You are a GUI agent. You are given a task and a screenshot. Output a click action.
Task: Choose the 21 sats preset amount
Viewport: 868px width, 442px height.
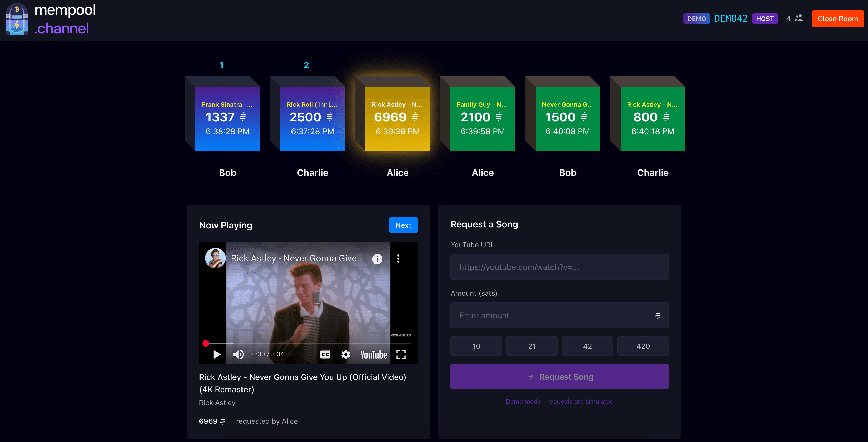point(531,346)
